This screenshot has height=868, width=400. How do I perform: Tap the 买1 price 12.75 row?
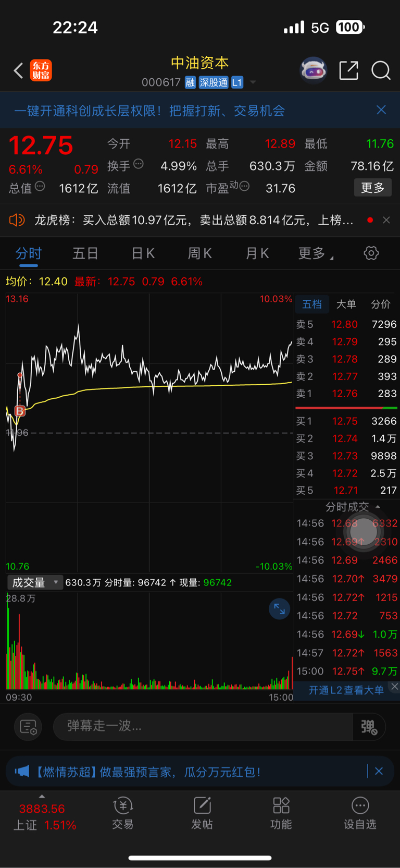coord(346,421)
